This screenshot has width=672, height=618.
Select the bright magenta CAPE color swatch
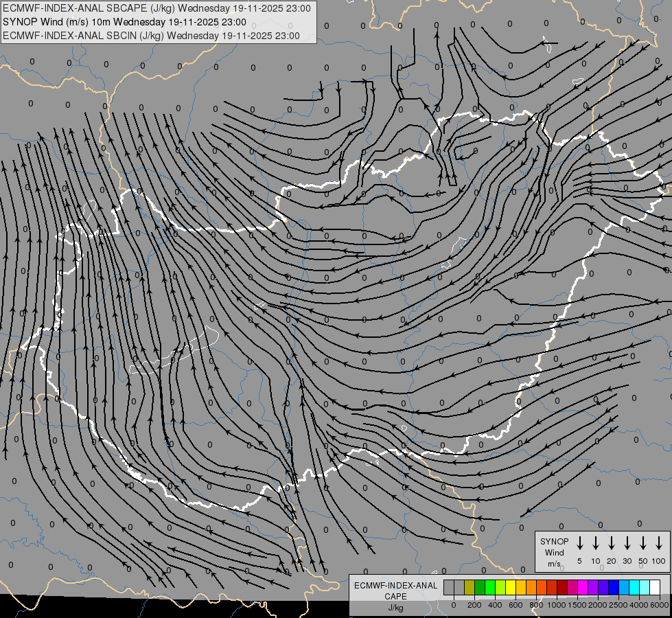point(583,587)
